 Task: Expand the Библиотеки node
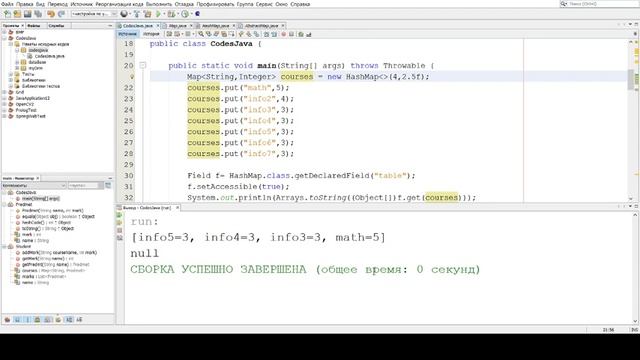point(11,80)
